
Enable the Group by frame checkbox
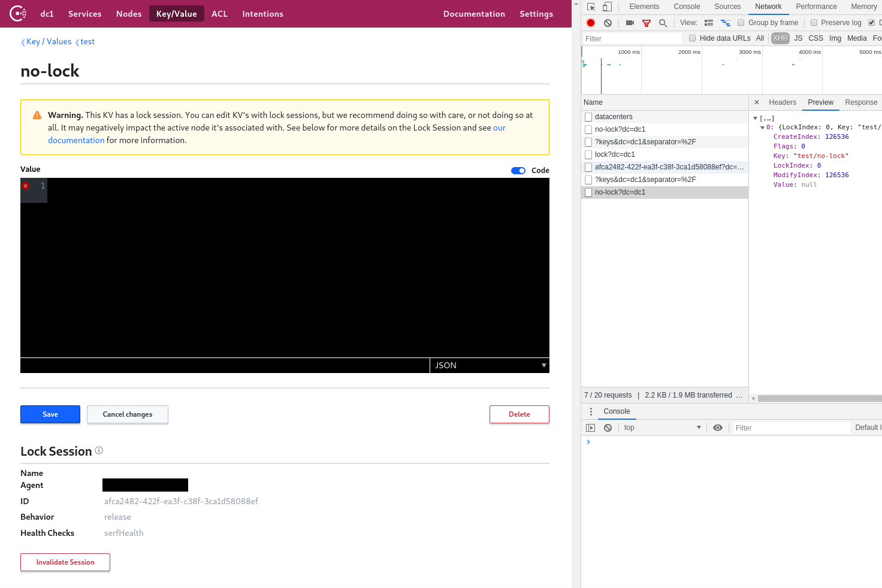tap(741, 22)
